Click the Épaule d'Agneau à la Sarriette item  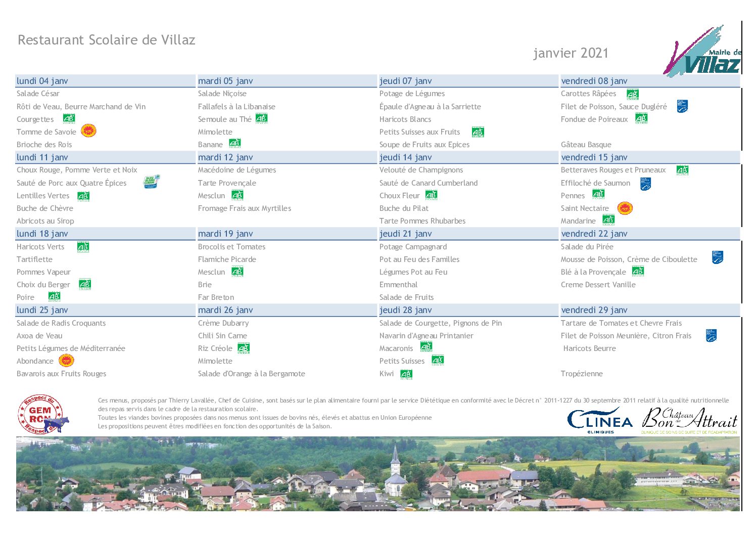pos(430,107)
